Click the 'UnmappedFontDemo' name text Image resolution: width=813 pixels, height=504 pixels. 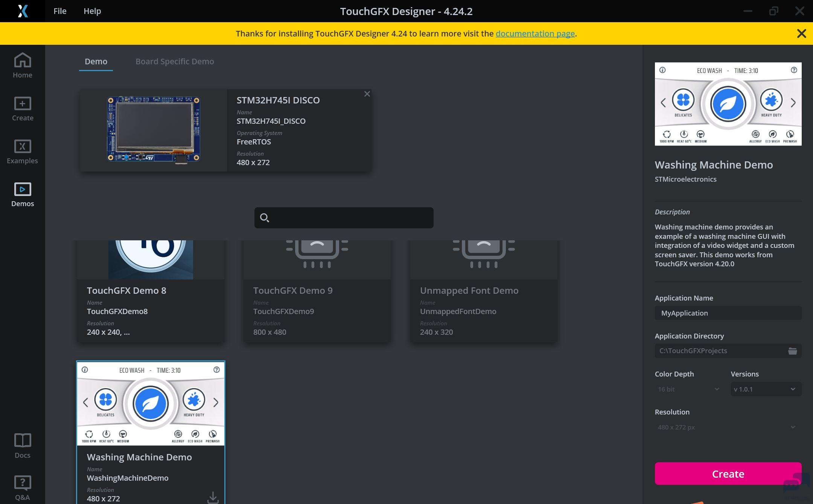(458, 311)
